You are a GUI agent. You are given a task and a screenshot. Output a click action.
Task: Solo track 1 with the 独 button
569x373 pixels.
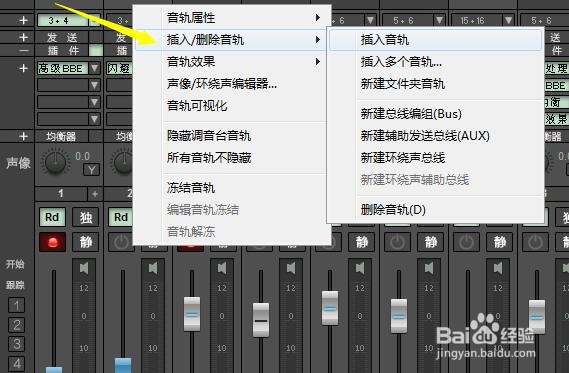pyautogui.click(x=86, y=217)
